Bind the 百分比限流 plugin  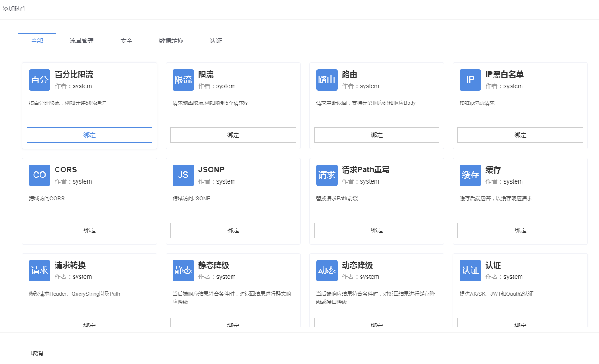coord(90,135)
